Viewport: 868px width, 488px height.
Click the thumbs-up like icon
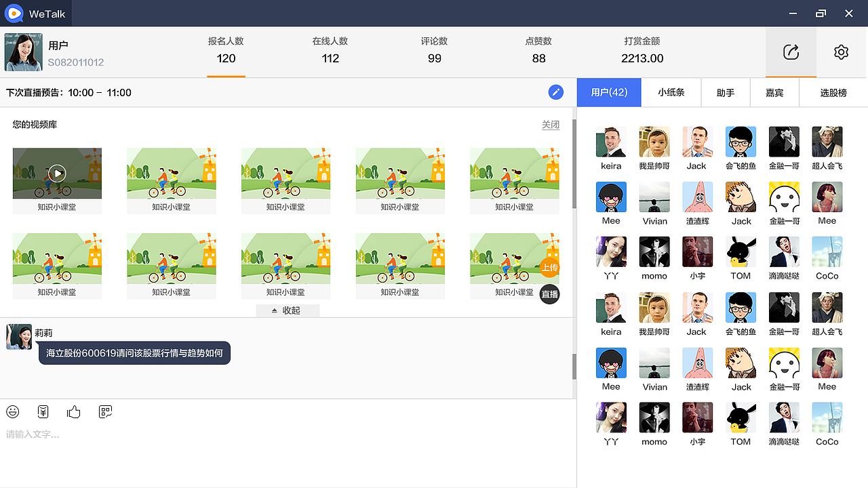click(74, 411)
